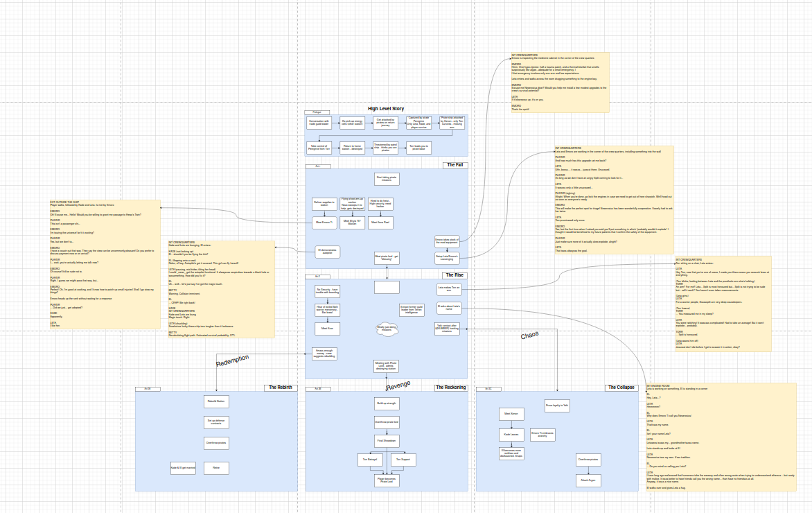Select 'The Rebirth' act title
Viewport: 812px width, 513px height.
281,388
